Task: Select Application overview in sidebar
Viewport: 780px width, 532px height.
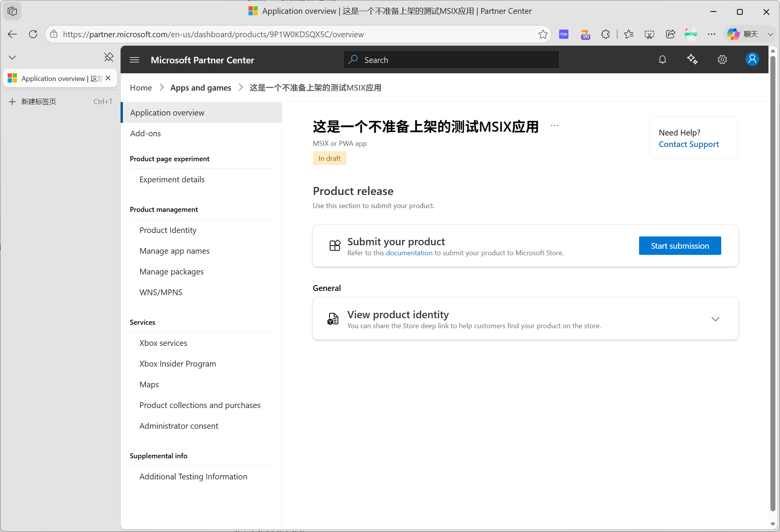Action: (202, 112)
